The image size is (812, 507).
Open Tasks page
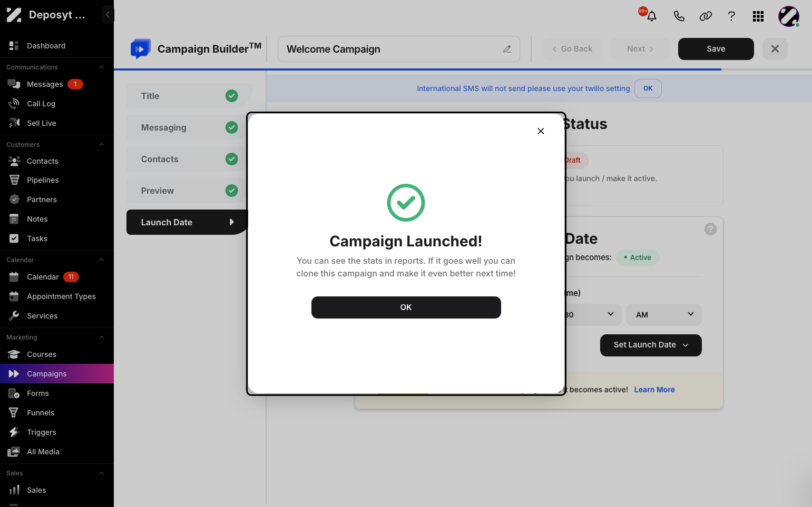click(x=57, y=238)
